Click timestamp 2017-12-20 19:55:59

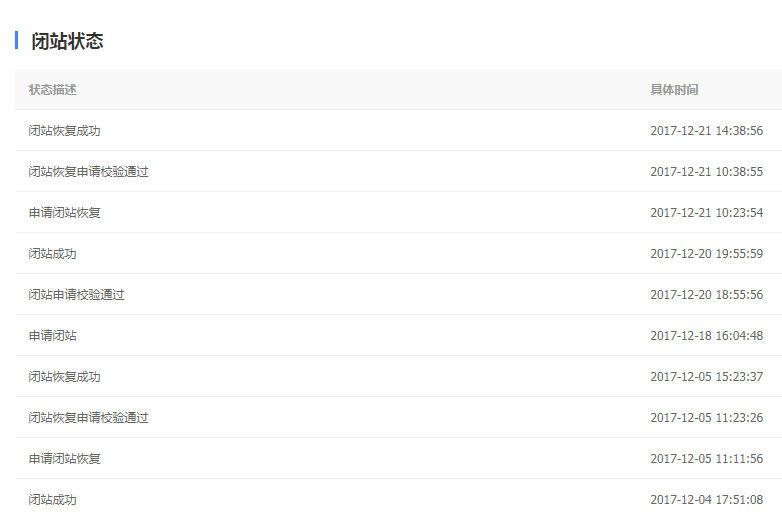coord(706,253)
